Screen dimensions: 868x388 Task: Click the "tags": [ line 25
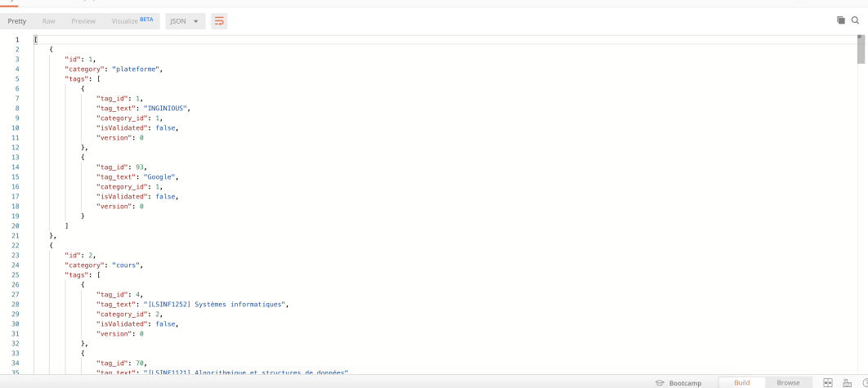[83, 275]
